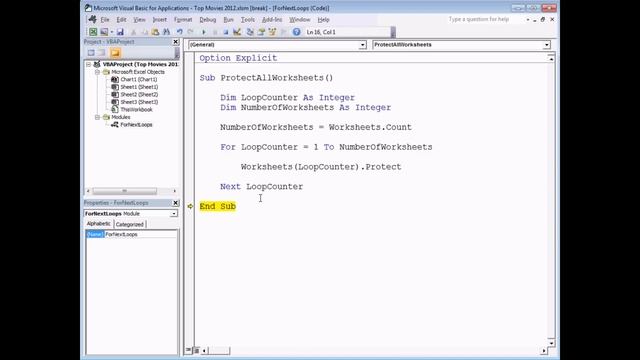Screen dimensions: 640x360
Task: Select ThisWorkbook in project tree
Action: point(136,109)
